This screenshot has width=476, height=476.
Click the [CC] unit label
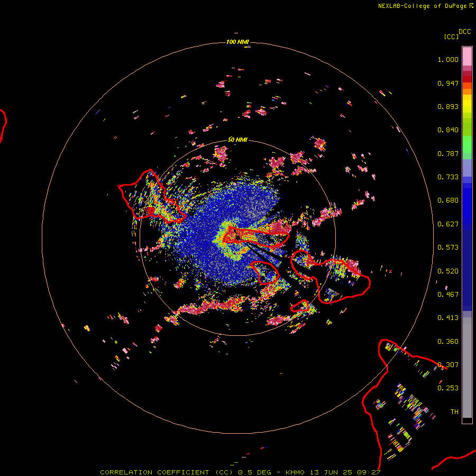coord(451,36)
